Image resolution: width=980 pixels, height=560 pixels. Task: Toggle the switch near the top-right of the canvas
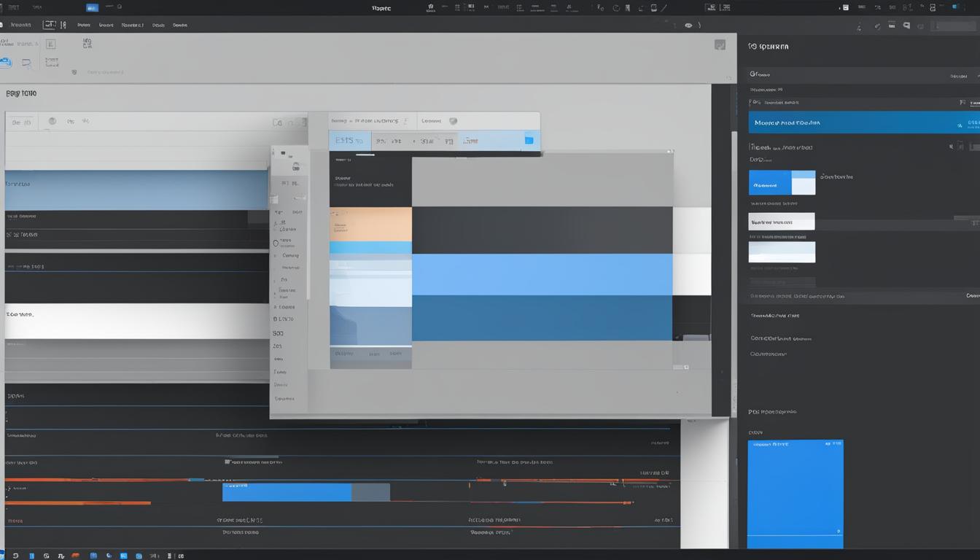click(x=453, y=121)
